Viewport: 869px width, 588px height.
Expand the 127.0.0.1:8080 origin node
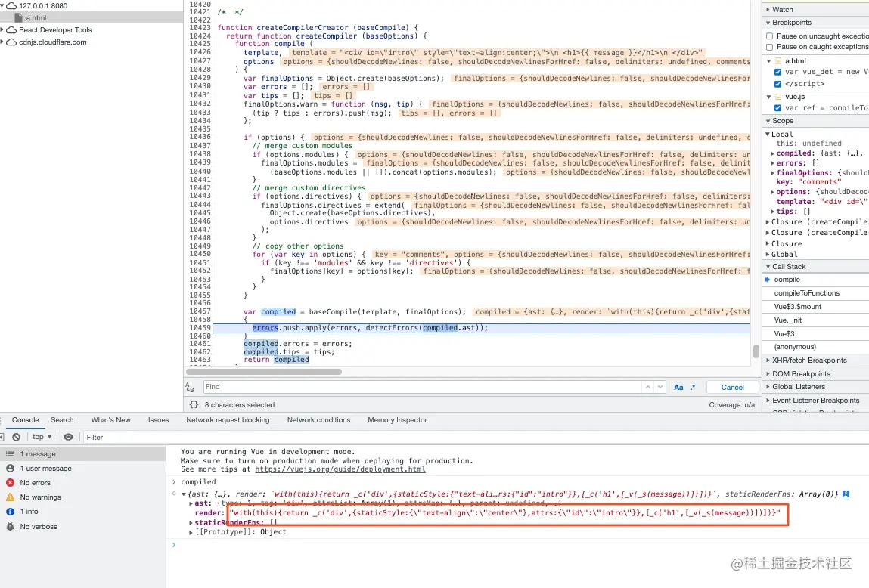[x=2, y=5]
